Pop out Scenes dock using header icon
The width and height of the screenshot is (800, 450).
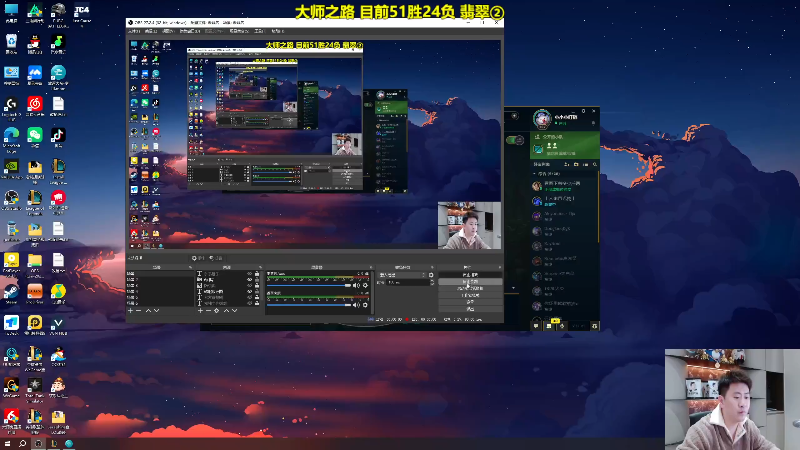(x=190, y=267)
